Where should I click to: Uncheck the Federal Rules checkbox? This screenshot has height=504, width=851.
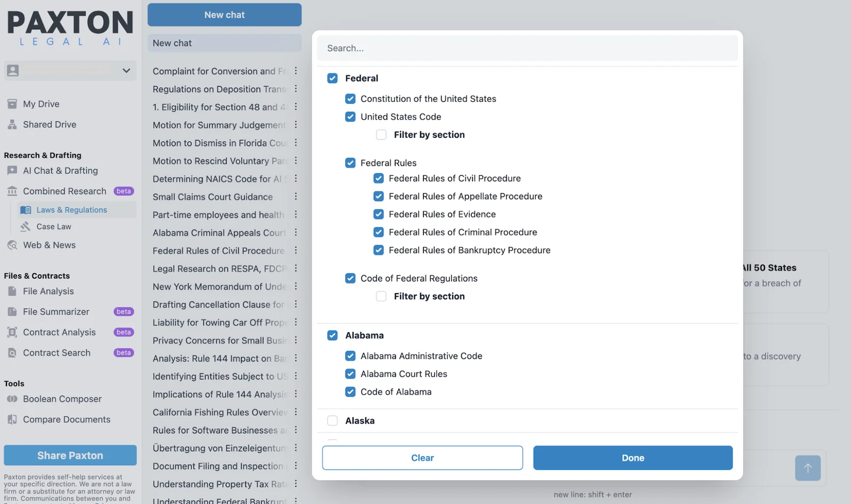point(350,163)
